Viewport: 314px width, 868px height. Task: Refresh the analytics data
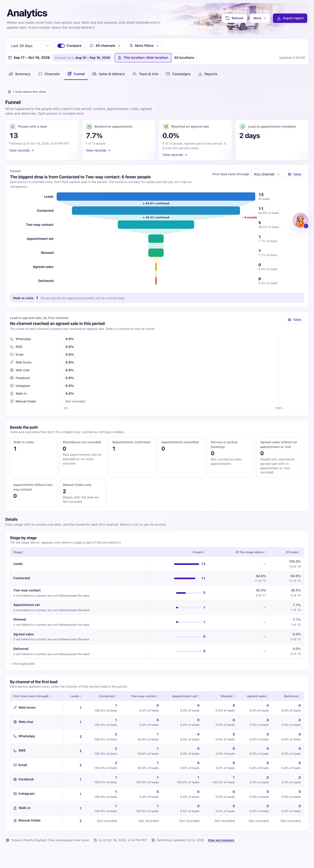pos(235,18)
